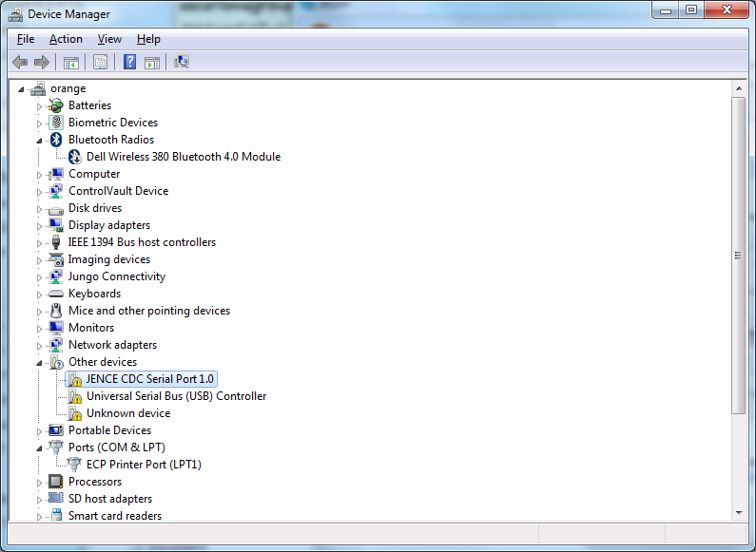Expand the Portable Devices category

(39, 431)
